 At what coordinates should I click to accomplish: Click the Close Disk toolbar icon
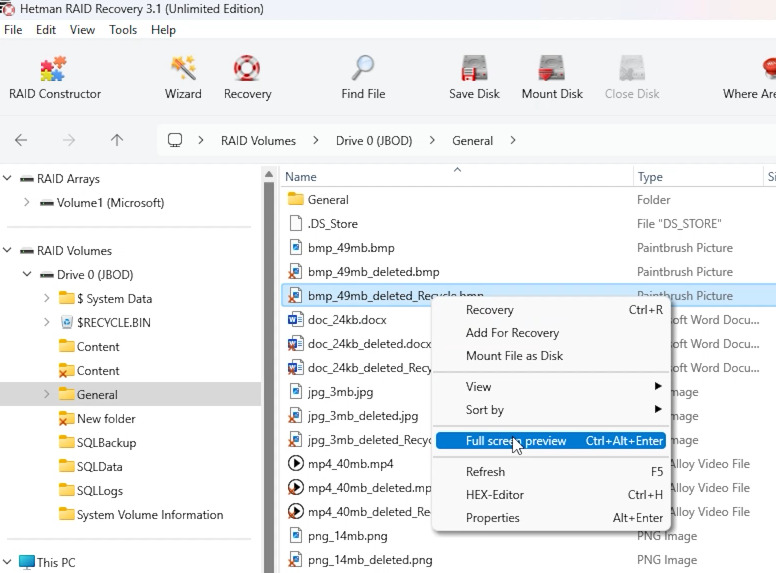pyautogui.click(x=632, y=69)
